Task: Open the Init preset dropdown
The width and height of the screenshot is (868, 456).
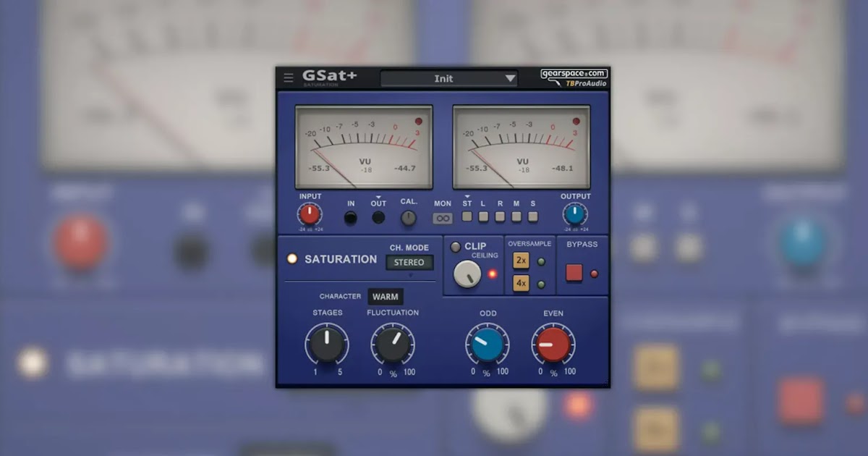Action: click(448, 79)
